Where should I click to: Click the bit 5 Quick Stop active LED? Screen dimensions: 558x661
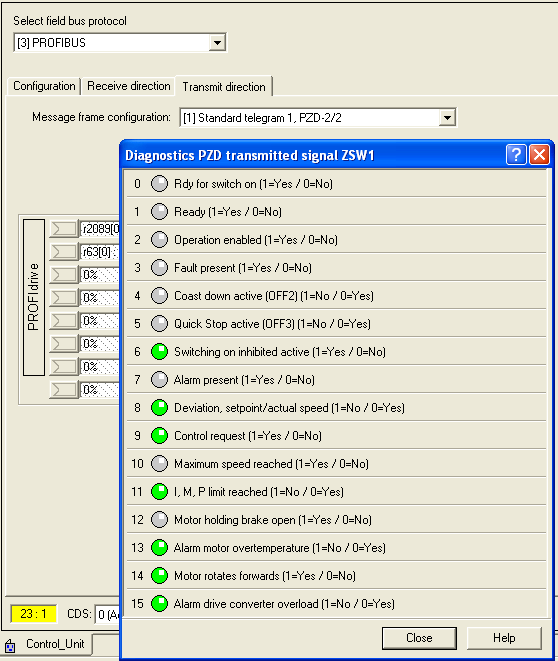[x=159, y=324]
